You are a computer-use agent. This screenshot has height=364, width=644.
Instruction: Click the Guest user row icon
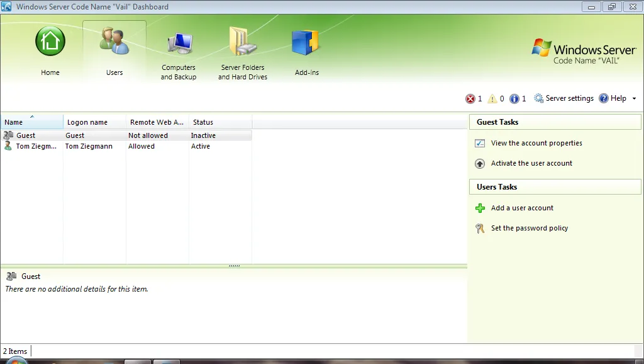tap(8, 135)
